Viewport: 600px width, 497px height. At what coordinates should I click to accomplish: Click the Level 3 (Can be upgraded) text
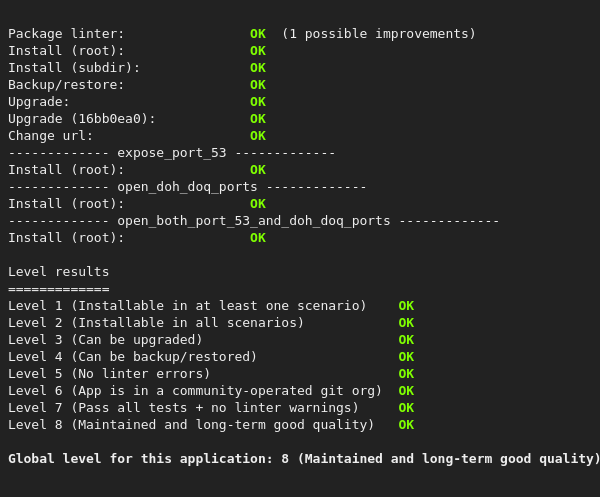click(x=105, y=340)
